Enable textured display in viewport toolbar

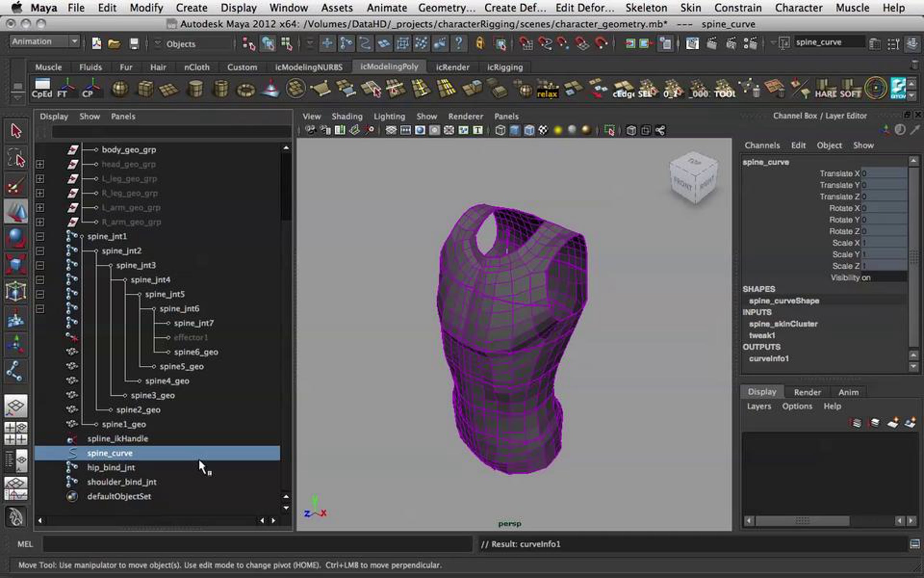[543, 131]
